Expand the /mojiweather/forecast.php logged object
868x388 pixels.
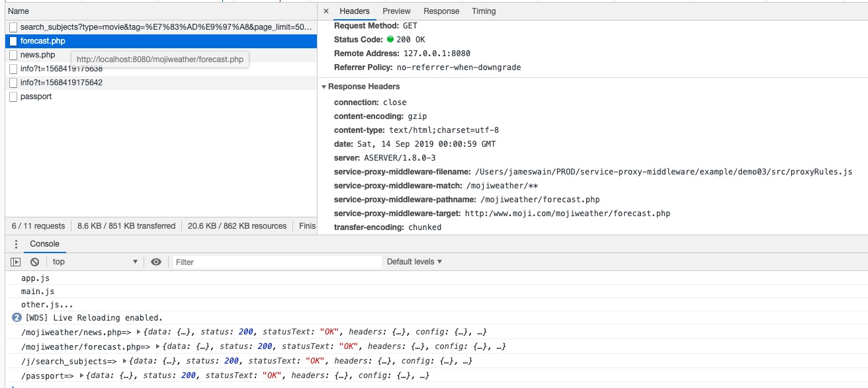point(157,346)
